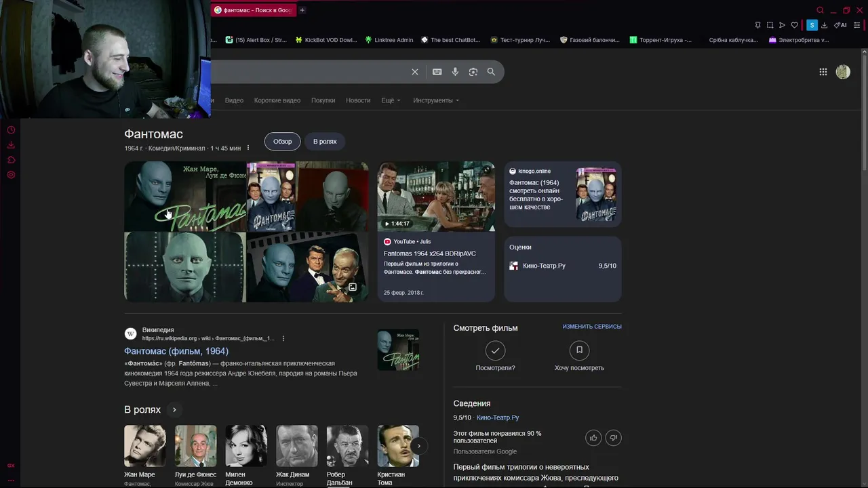Open the blue S extension icon
This screenshot has width=868, height=488.
812,25
